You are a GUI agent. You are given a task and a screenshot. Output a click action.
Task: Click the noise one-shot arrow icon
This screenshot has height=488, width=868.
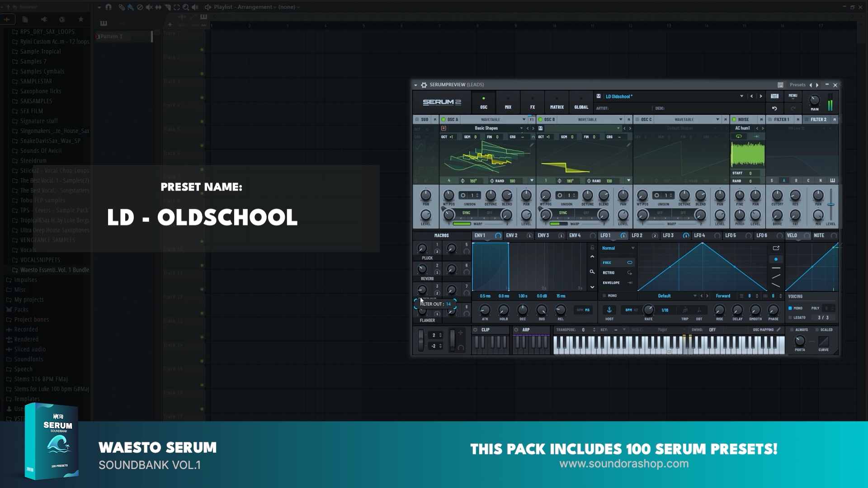click(756, 136)
